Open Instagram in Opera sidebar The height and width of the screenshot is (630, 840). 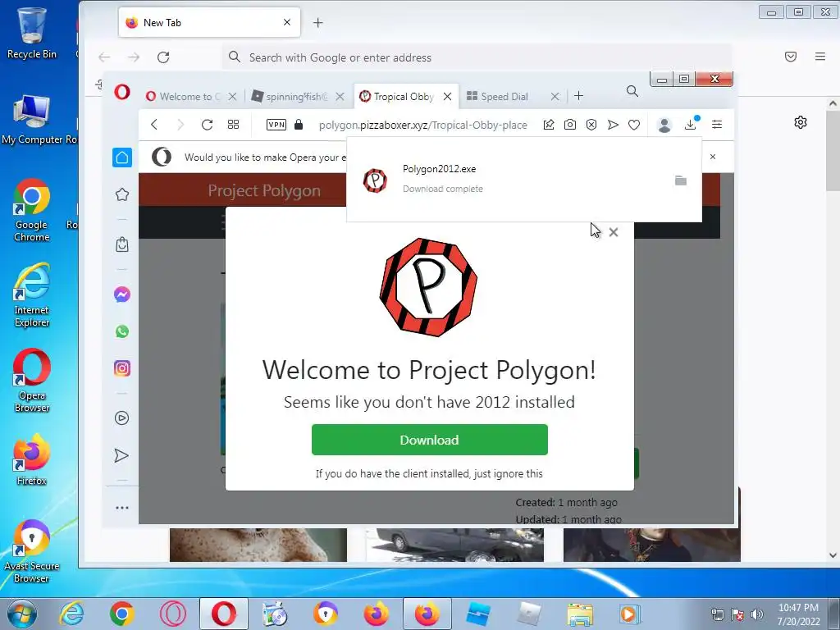coord(122,368)
